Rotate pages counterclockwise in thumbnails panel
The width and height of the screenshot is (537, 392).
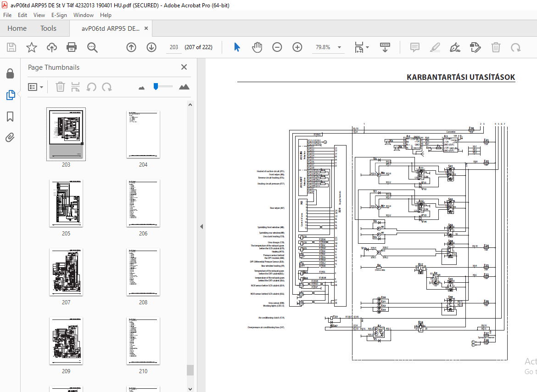pyautogui.click(x=91, y=87)
